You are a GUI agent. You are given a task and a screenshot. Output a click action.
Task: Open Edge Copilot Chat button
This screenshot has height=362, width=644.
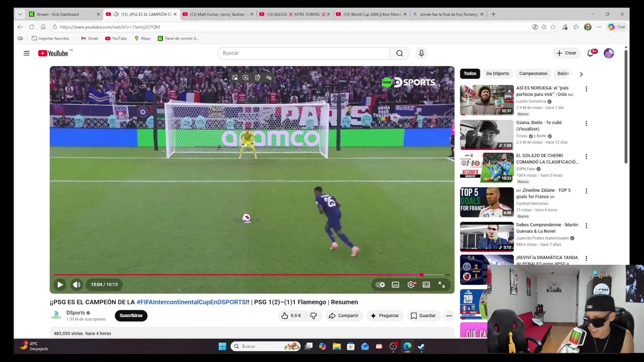tap(617, 27)
